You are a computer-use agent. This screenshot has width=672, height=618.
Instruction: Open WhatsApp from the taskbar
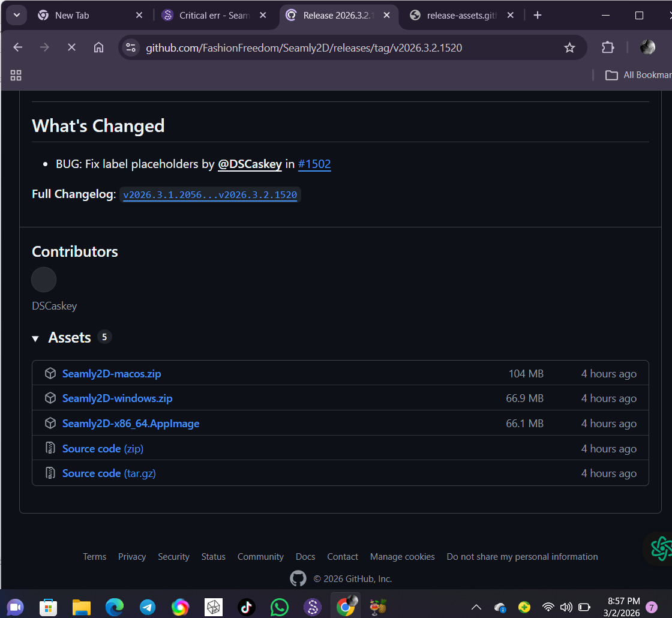pos(279,607)
